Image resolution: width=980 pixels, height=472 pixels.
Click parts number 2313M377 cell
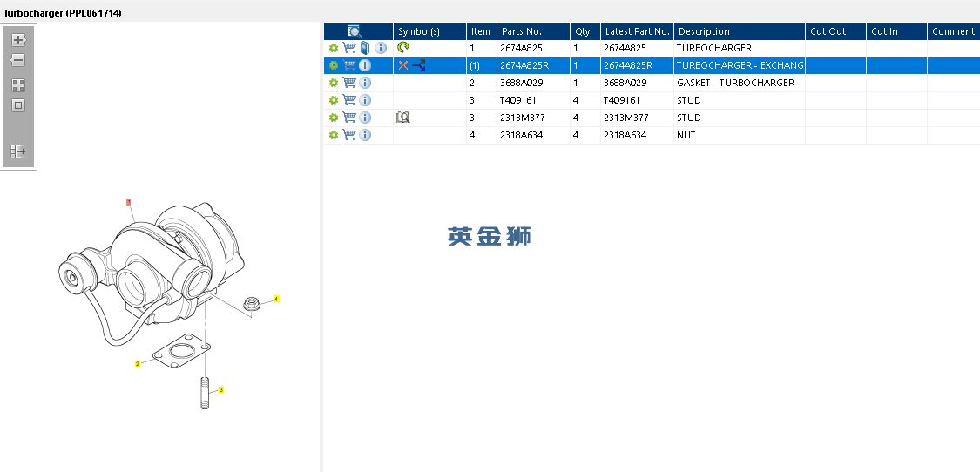tap(534, 118)
